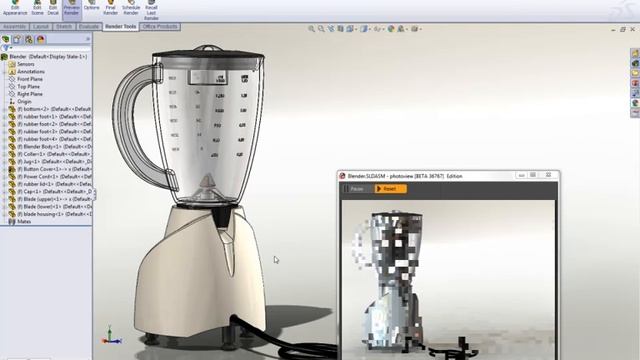
Task: Minimize the photoview preview window
Action: click(521, 175)
